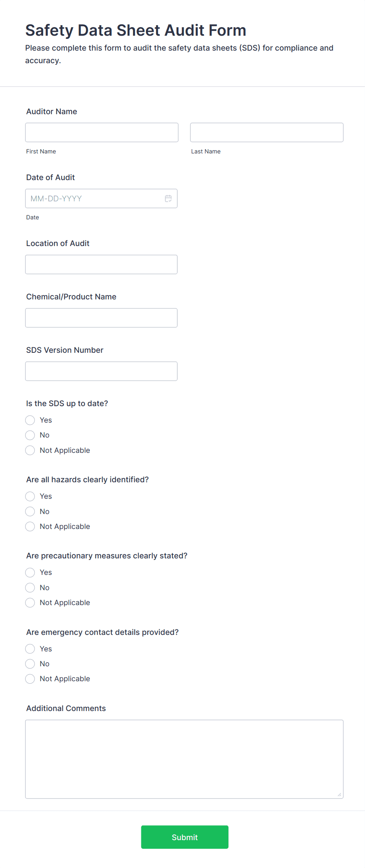
Task: Select Yes for SDS up to date
Action: 30,420
